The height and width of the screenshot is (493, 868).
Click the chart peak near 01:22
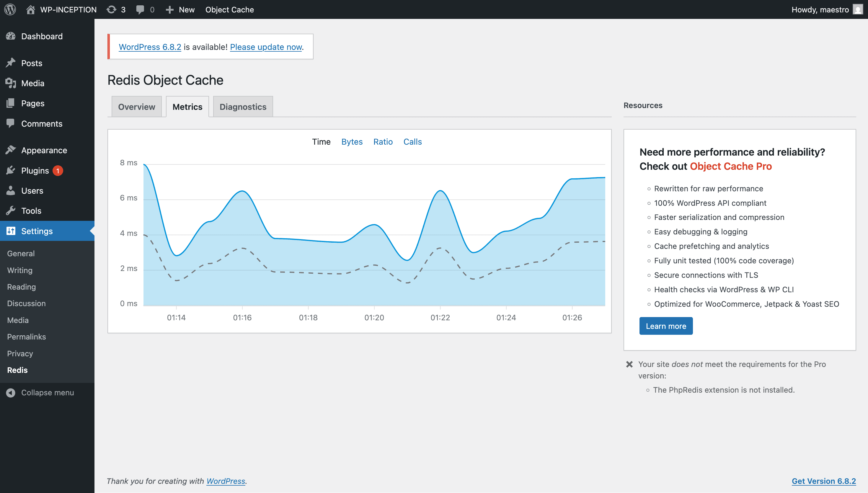tap(440, 191)
